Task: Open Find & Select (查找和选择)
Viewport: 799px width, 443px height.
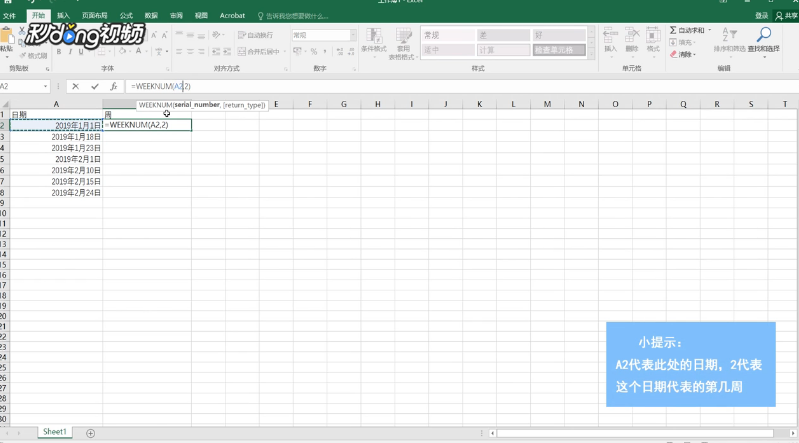Action: point(763,40)
